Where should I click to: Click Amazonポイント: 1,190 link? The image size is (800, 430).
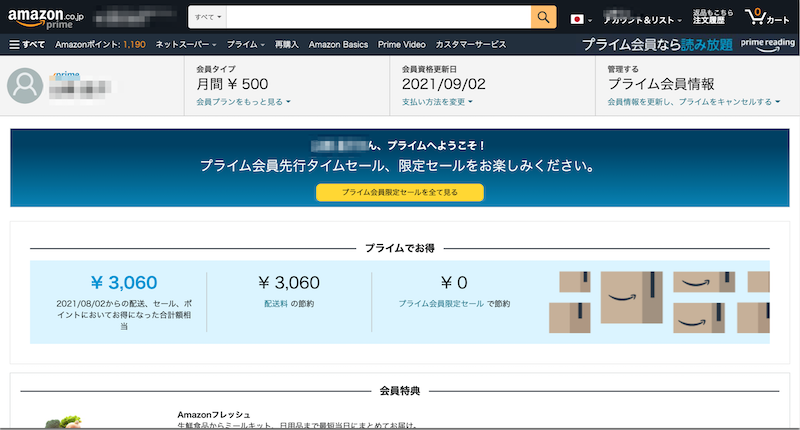100,44
